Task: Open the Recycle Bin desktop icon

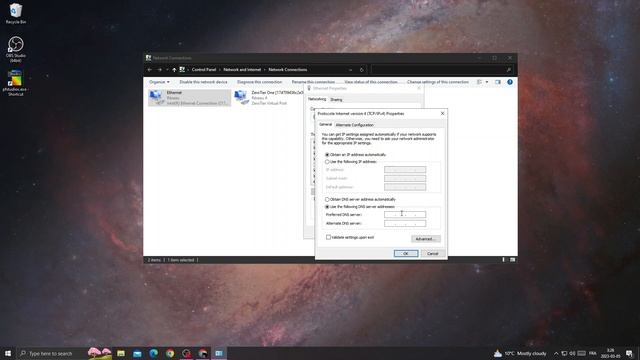Action: (x=16, y=13)
